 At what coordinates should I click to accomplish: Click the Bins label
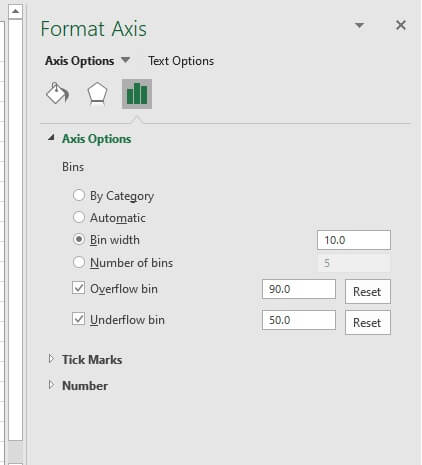coord(73,167)
